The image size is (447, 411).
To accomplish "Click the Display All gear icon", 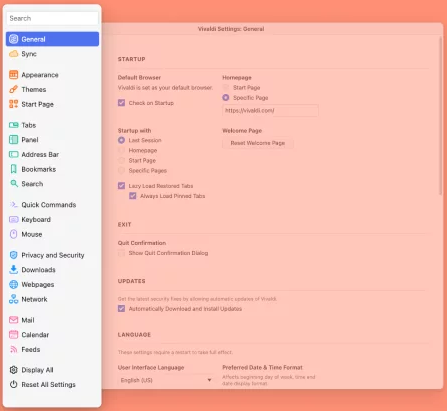I will [x=14, y=370].
